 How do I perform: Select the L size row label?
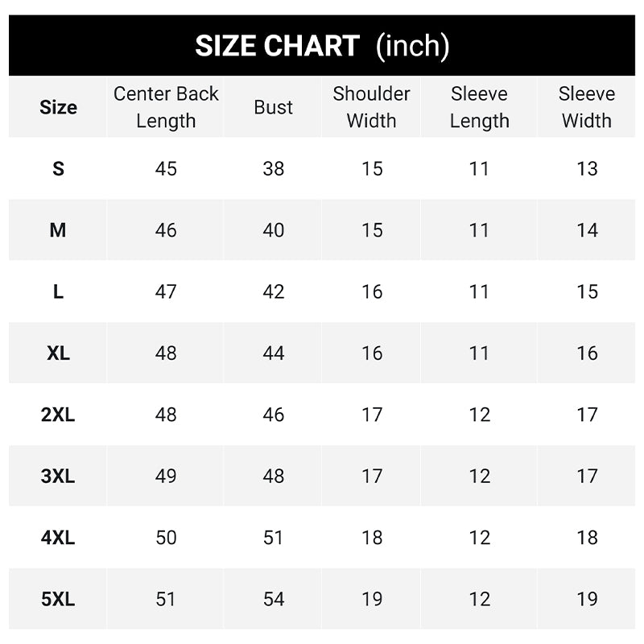(58, 291)
